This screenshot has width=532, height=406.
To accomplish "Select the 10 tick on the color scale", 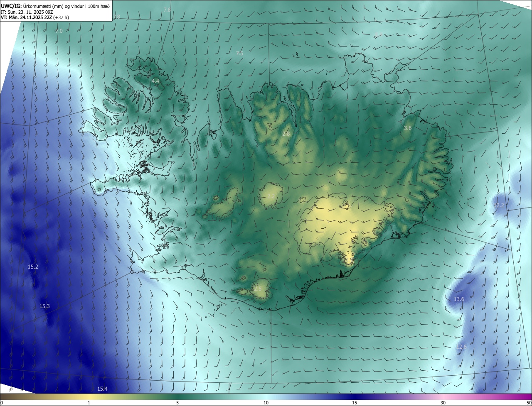I will click(266, 403).
